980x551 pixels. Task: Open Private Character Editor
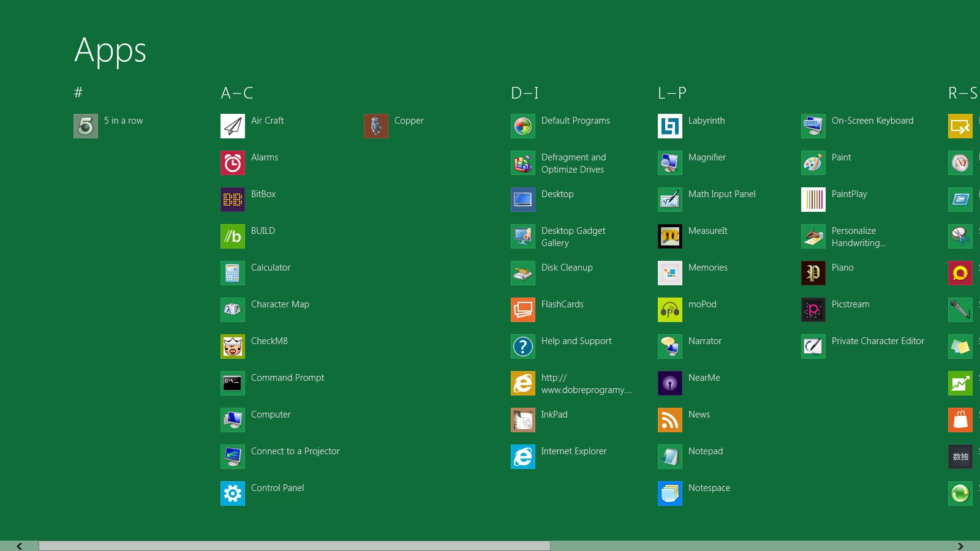[x=878, y=341]
